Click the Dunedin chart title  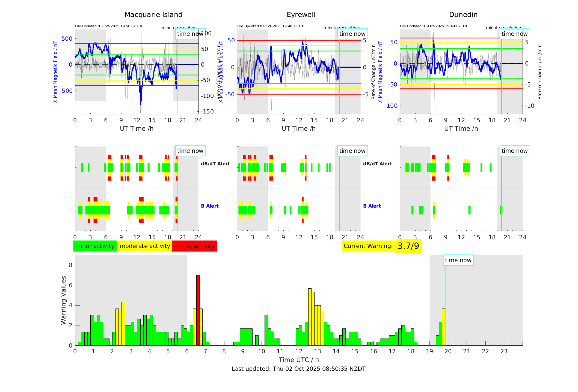tap(463, 15)
